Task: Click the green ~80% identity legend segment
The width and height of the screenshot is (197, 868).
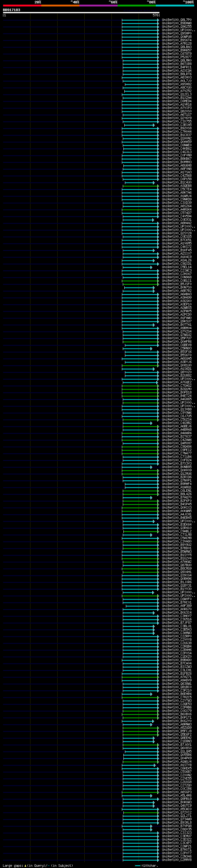Action: pos(137,6)
